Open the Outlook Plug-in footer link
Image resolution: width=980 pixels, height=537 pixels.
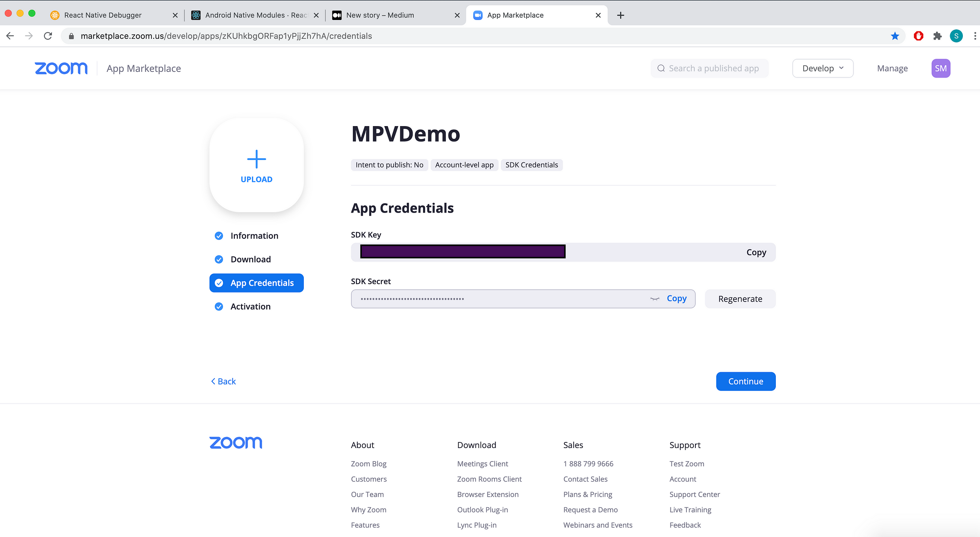(x=483, y=509)
